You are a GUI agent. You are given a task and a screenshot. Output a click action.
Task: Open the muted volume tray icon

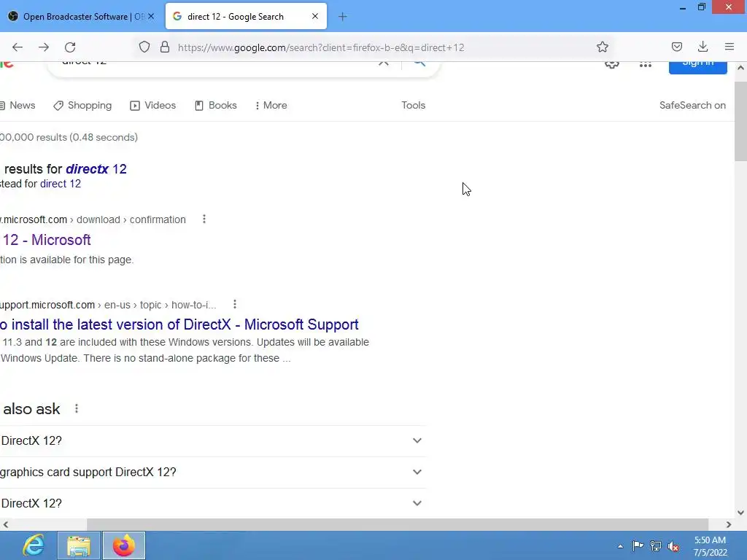tap(673, 546)
